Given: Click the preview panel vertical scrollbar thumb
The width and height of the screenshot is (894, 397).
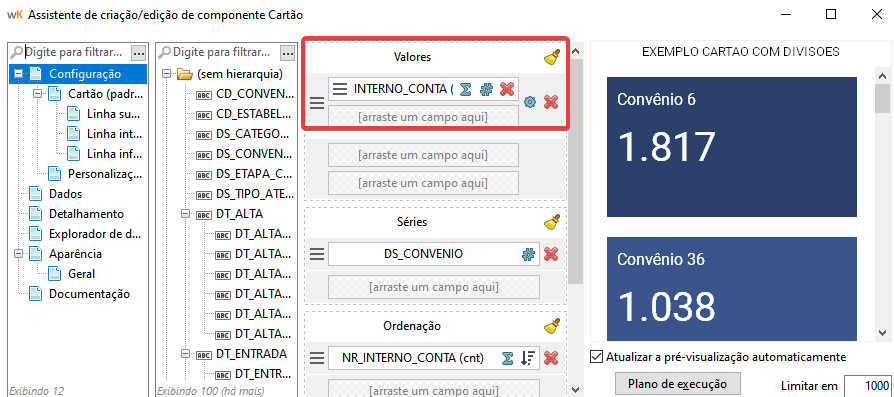Looking at the screenshot, I should [883, 97].
